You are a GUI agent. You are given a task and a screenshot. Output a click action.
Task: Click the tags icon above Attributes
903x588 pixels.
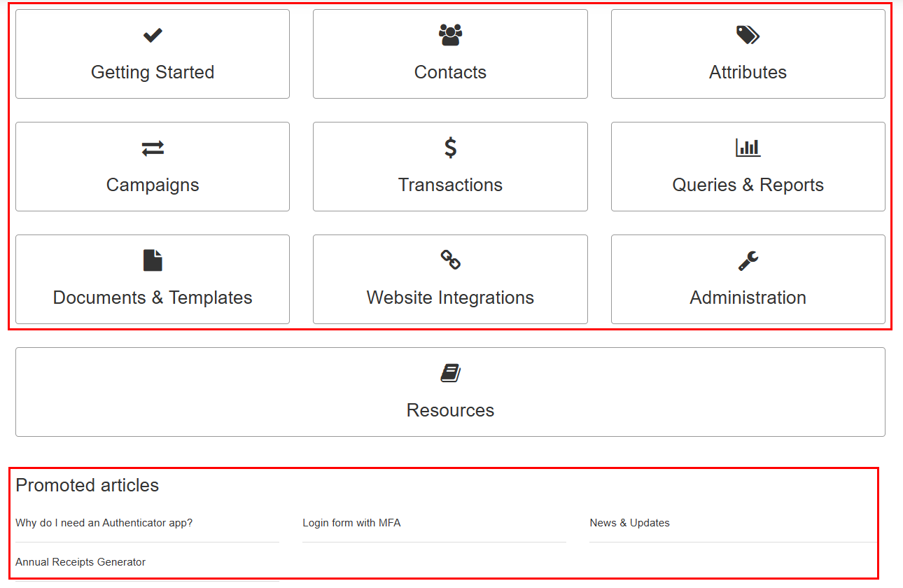click(x=748, y=35)
